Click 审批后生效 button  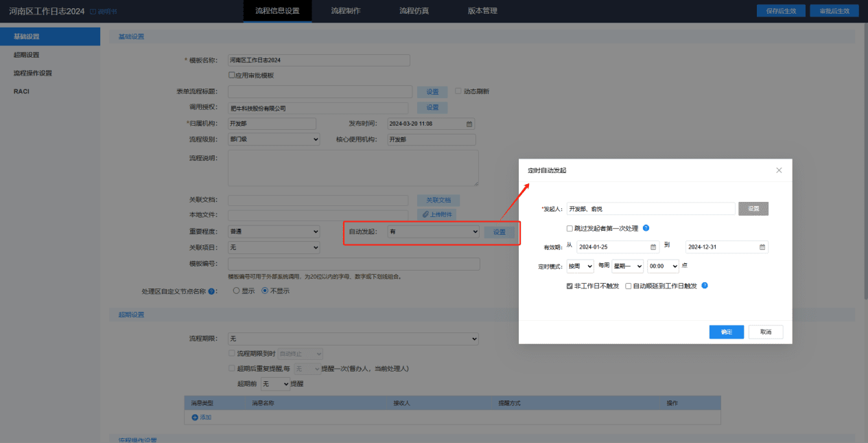[x=834, y=11]
